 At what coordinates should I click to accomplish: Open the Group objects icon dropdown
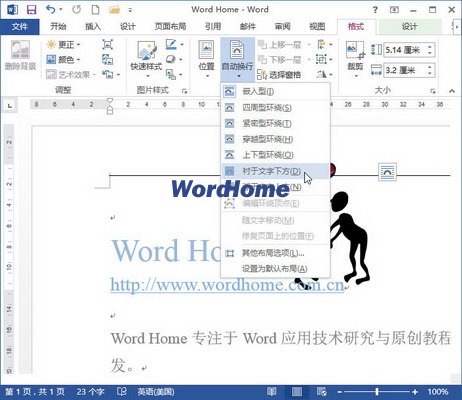point(324,60)
